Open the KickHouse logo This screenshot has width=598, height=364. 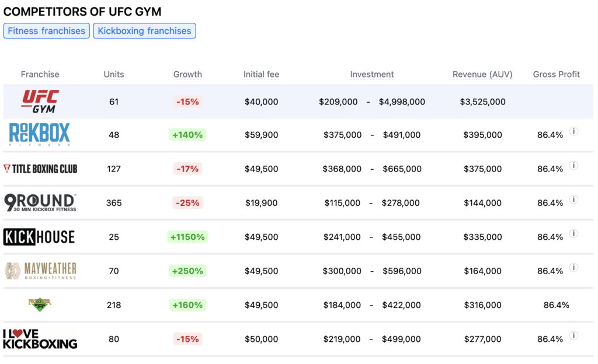pyautogui.click(x=39, y=237)
